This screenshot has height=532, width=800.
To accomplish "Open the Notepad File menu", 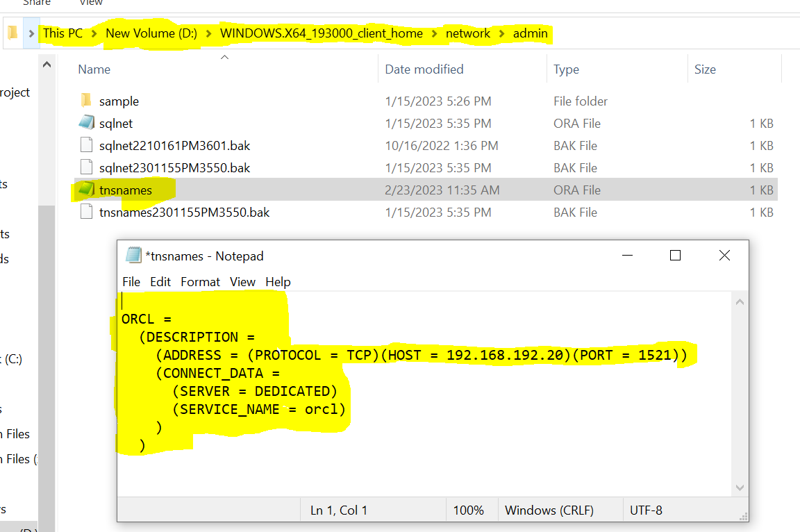I will (131, 282).
